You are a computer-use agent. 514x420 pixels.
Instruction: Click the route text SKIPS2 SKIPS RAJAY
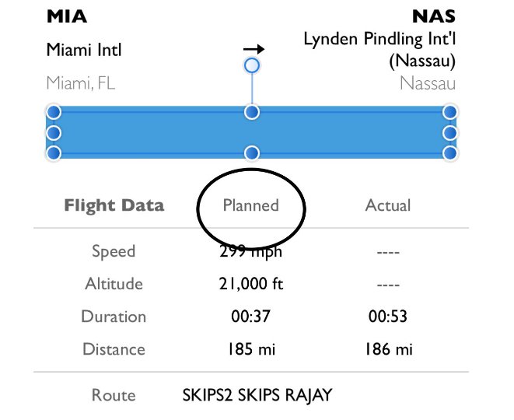click(257, 395)
